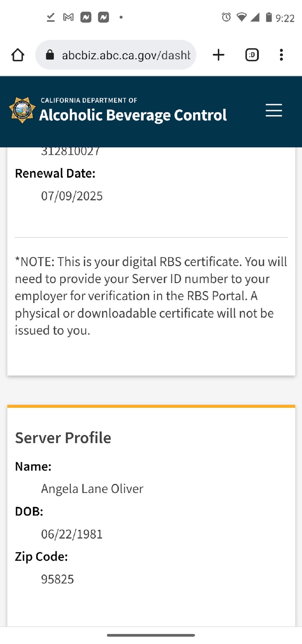Viewport: 302px width, 644px height.
Task: Tap the site security lock icon
Action: 50,55
